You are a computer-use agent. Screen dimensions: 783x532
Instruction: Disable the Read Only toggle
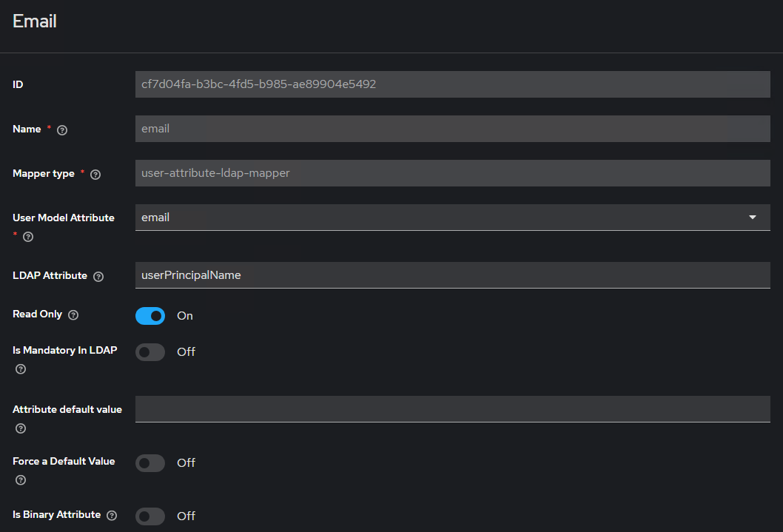[150, 316]
